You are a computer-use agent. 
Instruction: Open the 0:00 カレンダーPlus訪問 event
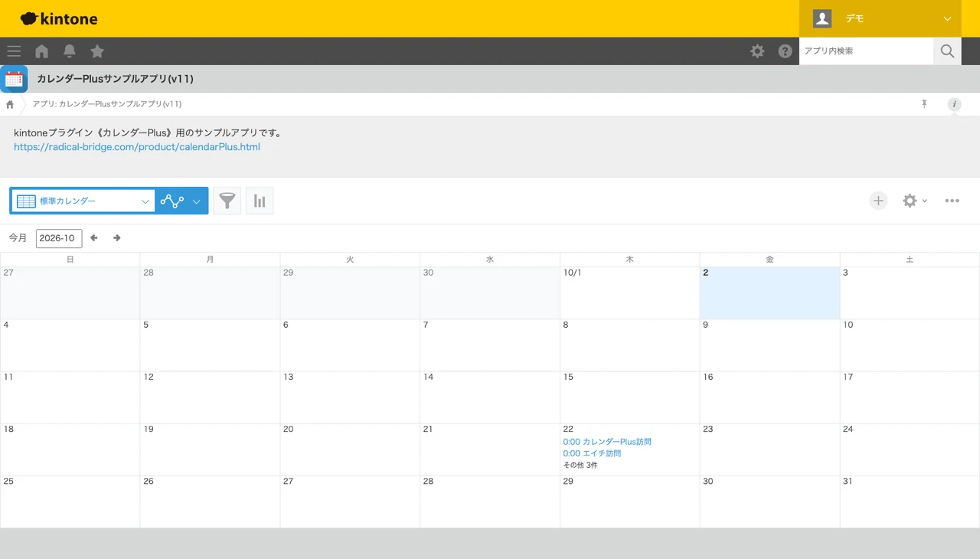[x=607, y=442]
